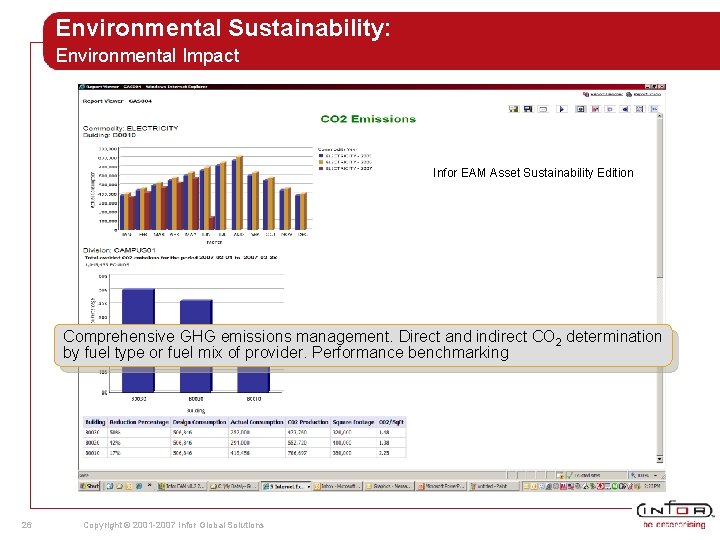
Task: Click the dark red legend swatch in chart legend
Action: pos(321,169)
